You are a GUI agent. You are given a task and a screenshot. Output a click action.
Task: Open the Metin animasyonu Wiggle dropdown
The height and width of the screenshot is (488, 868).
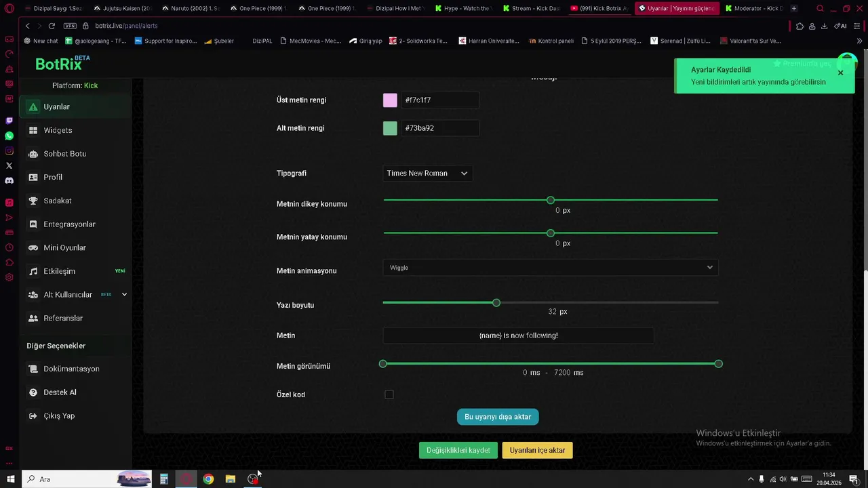(x=551, y=268)
